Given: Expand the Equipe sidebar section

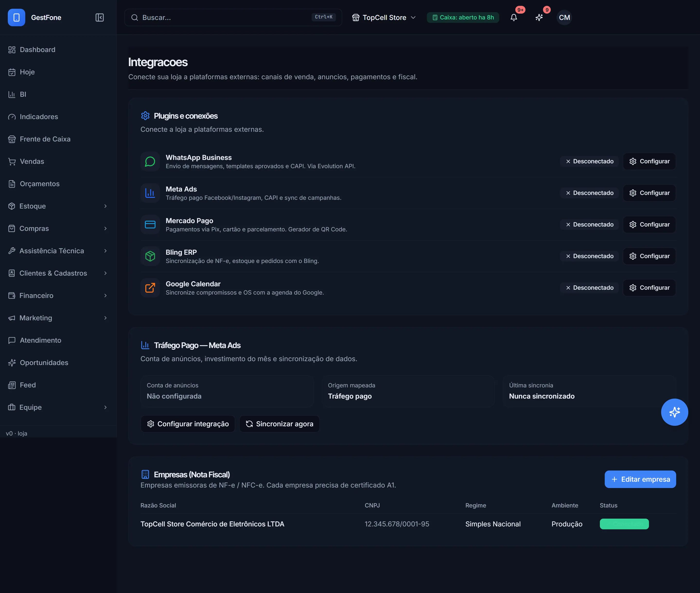Looking at the screenshot, I should click(59, 407).
